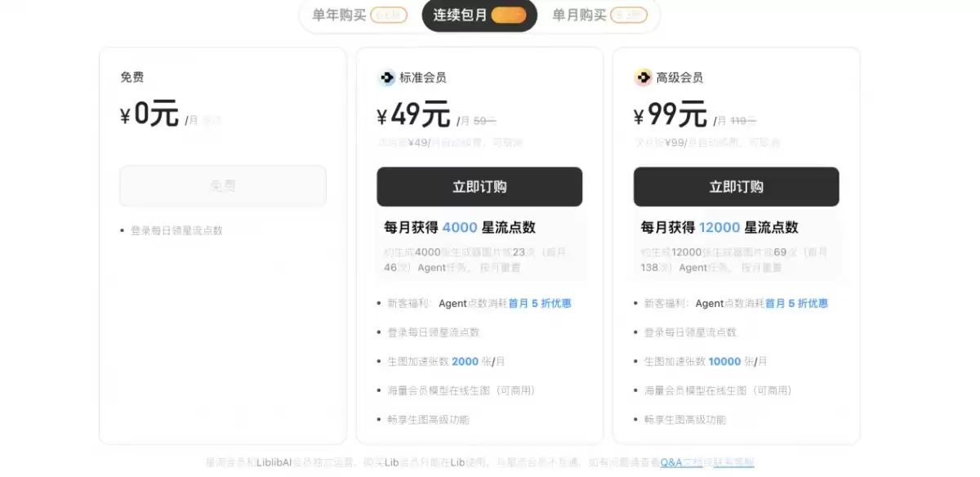Click the discount badge beside 单月购买

629,15
